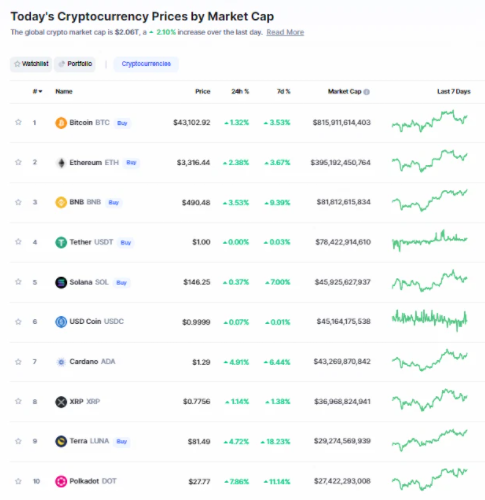
Task: Click the Buy button next to Bitcoin
Action: pyautogui.click(x=122, y=123)
